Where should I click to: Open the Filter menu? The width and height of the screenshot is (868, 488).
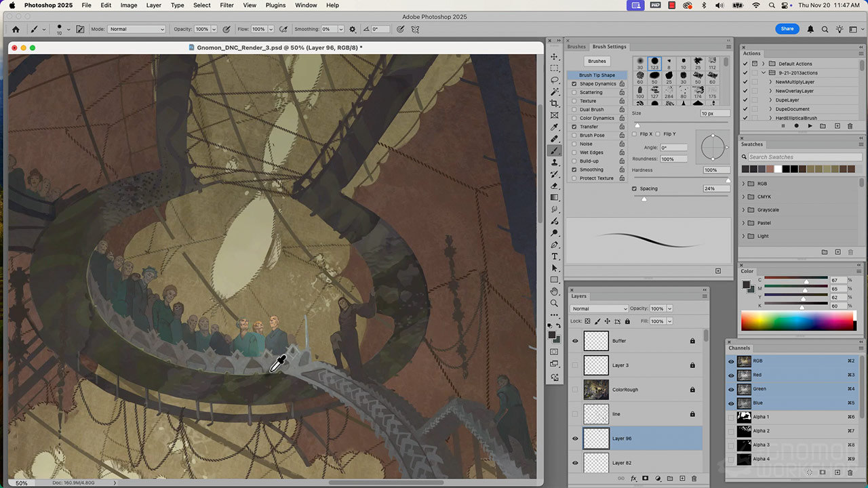226,5
